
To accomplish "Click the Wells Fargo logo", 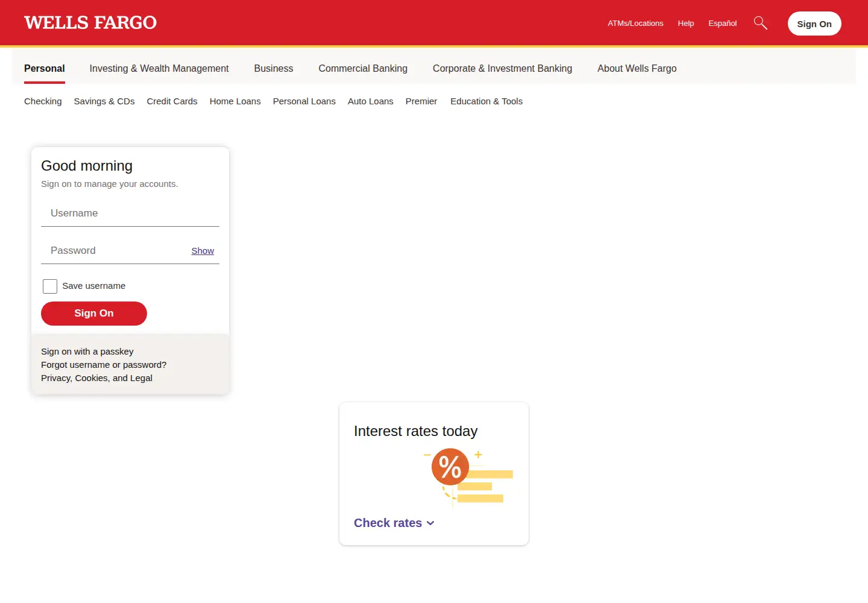I will click(90, 23).
